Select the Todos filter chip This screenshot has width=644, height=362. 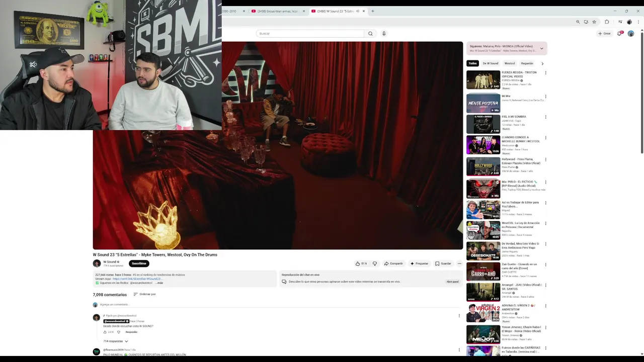pyautogui.click(x=472, y=63)
